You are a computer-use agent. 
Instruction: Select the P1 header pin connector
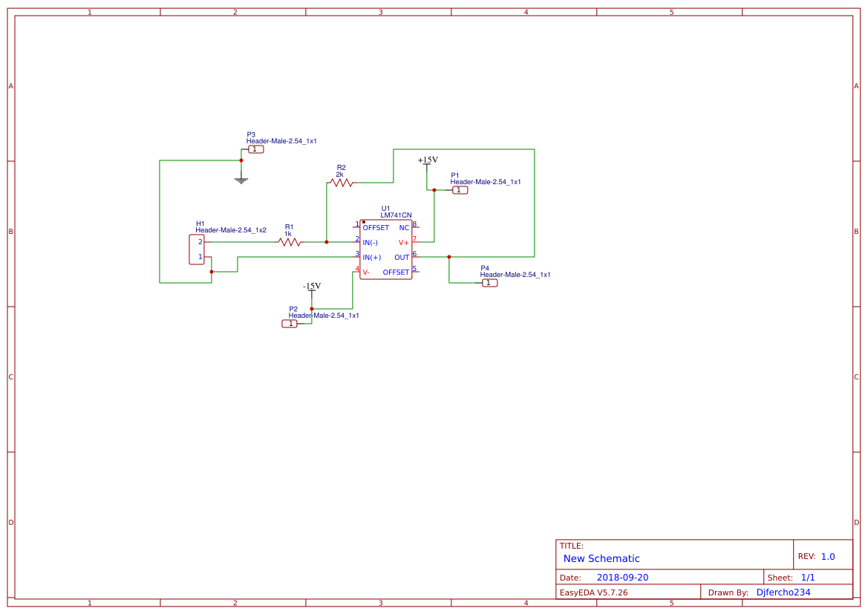pyautogui.click(x=460, y=190)
